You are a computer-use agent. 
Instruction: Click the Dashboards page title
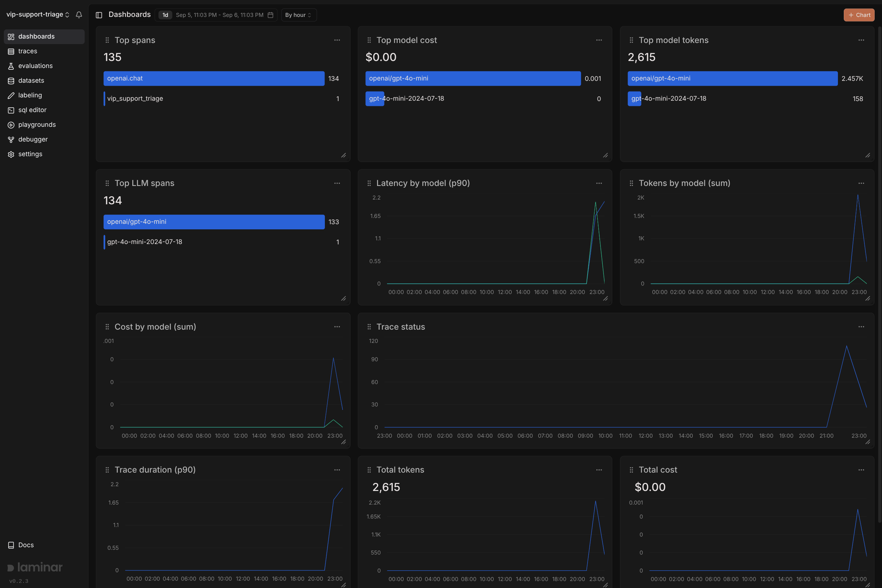[129, 15]
